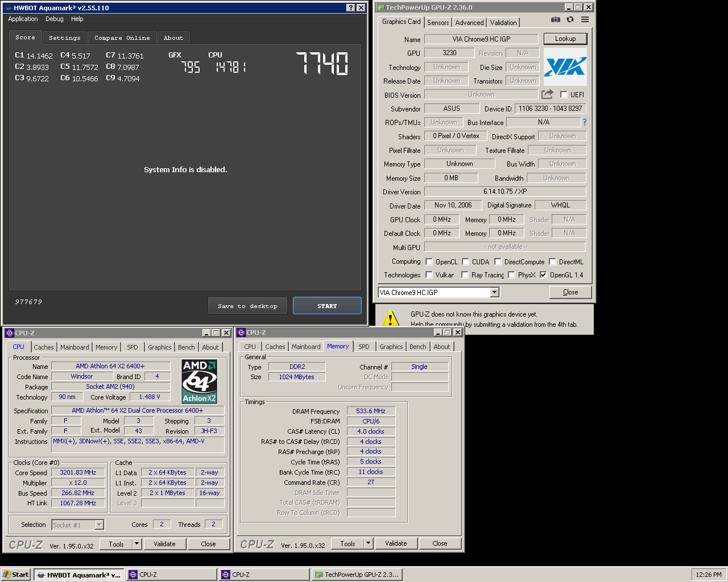
Task: Switch to HWBOT Aquamark taskbar button
Action: pyautogui.click(x=79, y=575)
